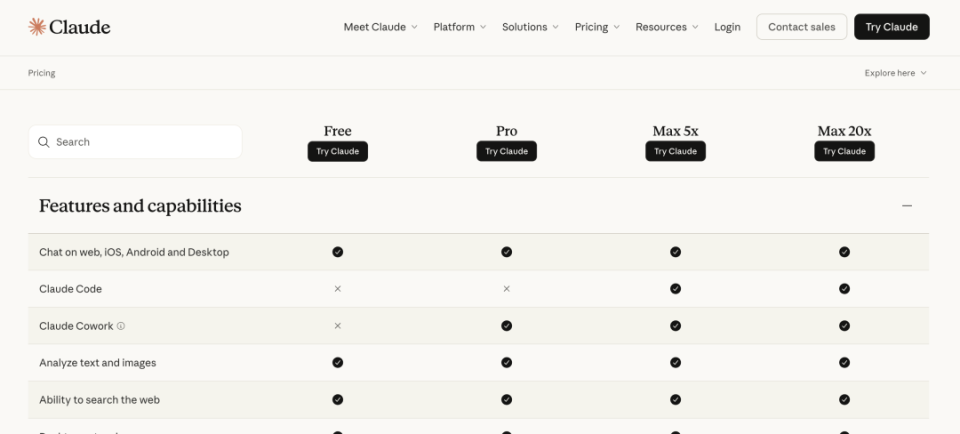Click the Free plan heading
Image resolution: width=960 pixels, height=434 pixels.
click(337, 131)
